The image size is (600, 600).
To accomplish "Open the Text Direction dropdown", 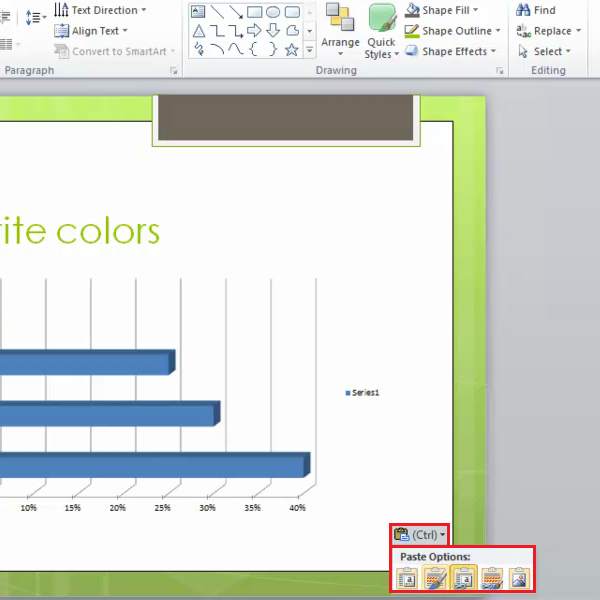I will [x=100, y=10].
